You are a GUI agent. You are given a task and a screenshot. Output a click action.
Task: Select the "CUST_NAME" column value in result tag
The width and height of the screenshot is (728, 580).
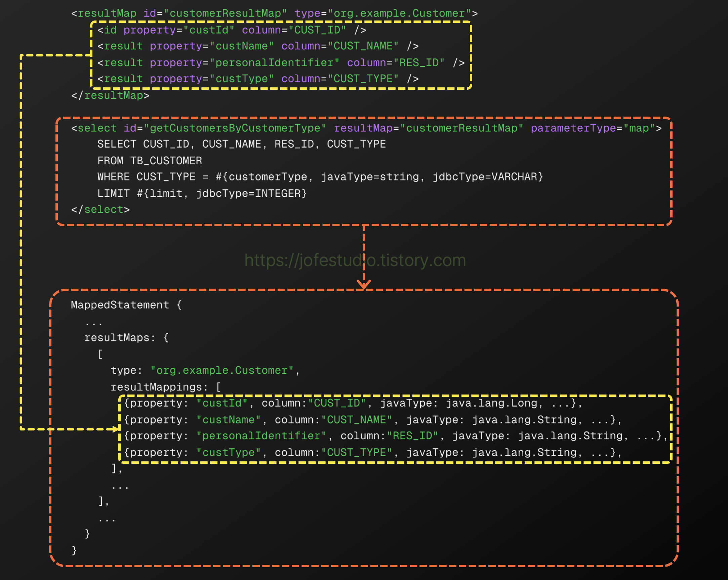tap(363, 46)
